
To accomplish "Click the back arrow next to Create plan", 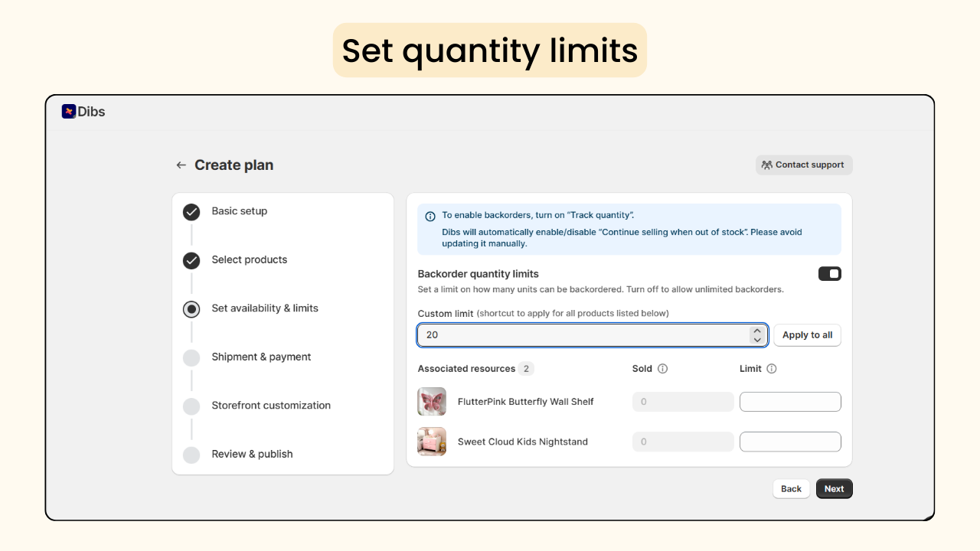I will tap(181, 165).
